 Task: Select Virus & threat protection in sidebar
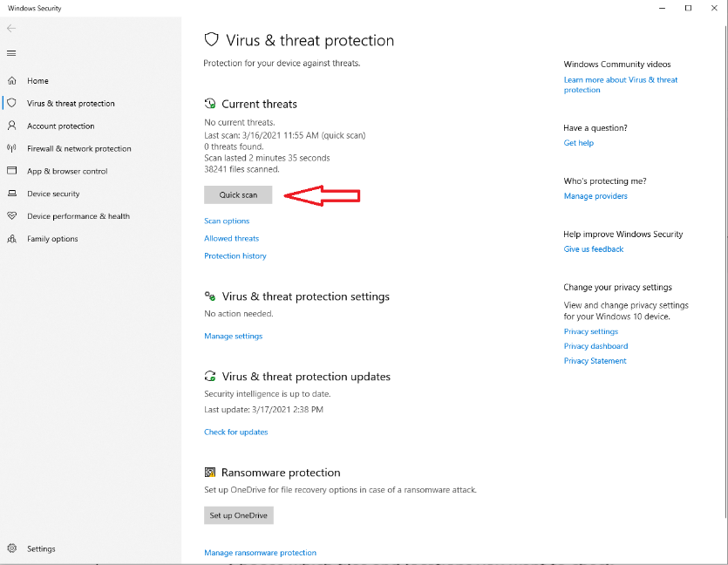pos(71,103)
